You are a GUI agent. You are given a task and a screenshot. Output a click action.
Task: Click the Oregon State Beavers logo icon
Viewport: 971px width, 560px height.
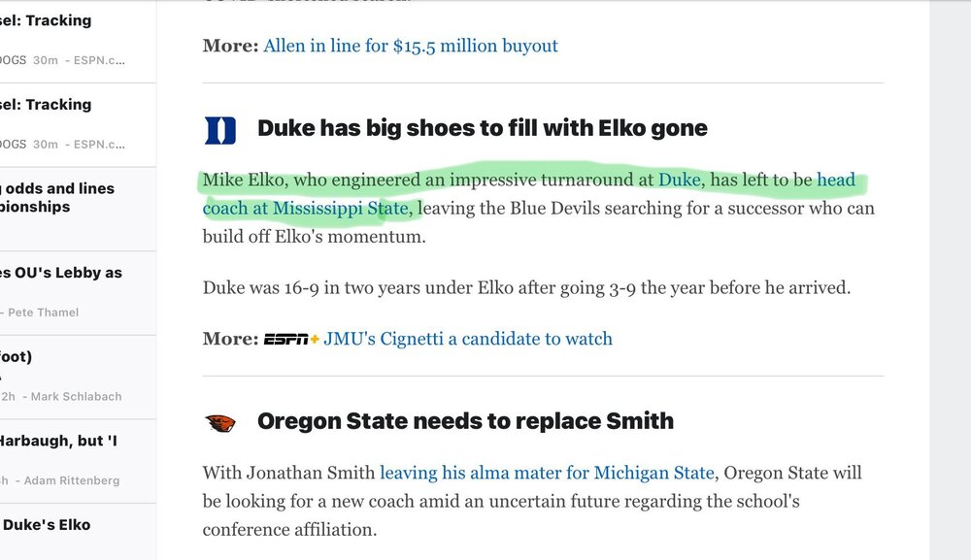coord(219,423)
